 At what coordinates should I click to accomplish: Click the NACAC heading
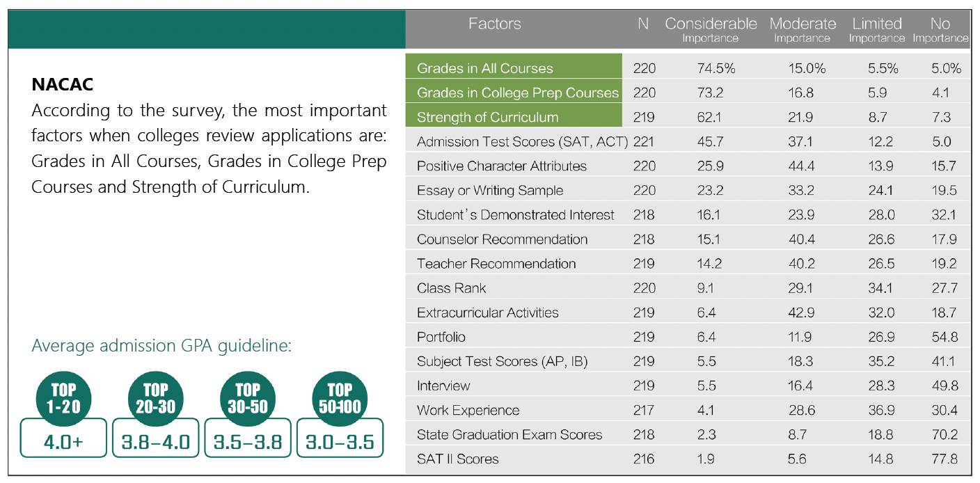63,85
